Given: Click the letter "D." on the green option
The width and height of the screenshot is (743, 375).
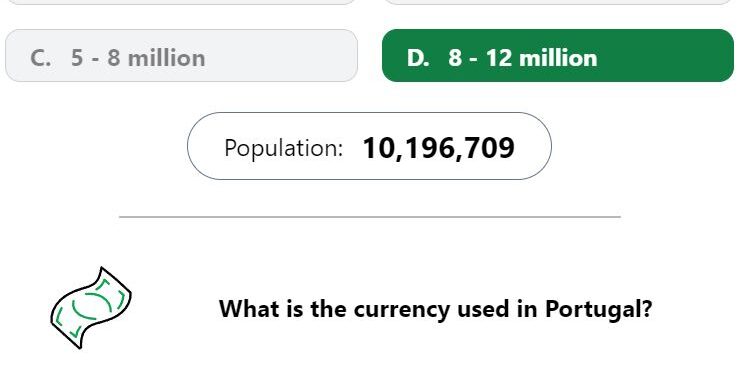Looking at the screenshot, I should click(x=418, y=58).
